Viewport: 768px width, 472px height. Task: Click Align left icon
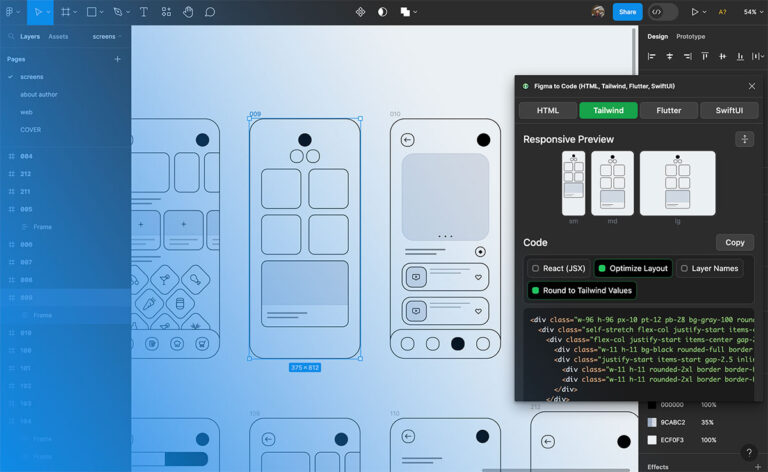(x=651, y=56)
